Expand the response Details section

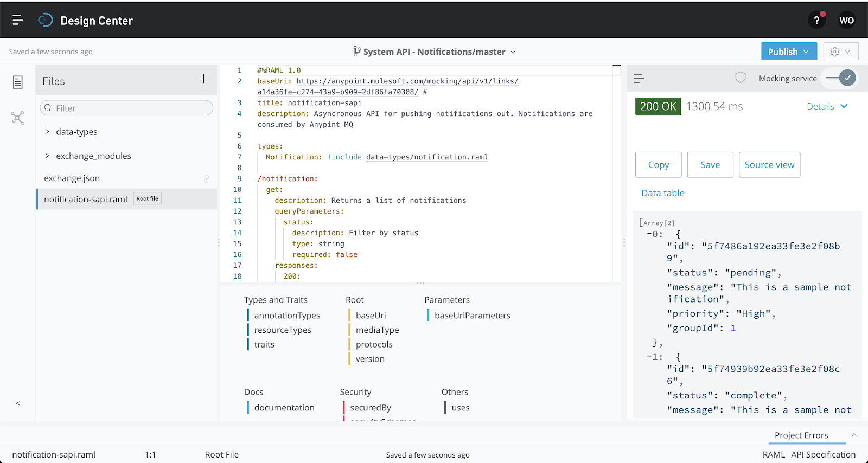pos(827,106)
